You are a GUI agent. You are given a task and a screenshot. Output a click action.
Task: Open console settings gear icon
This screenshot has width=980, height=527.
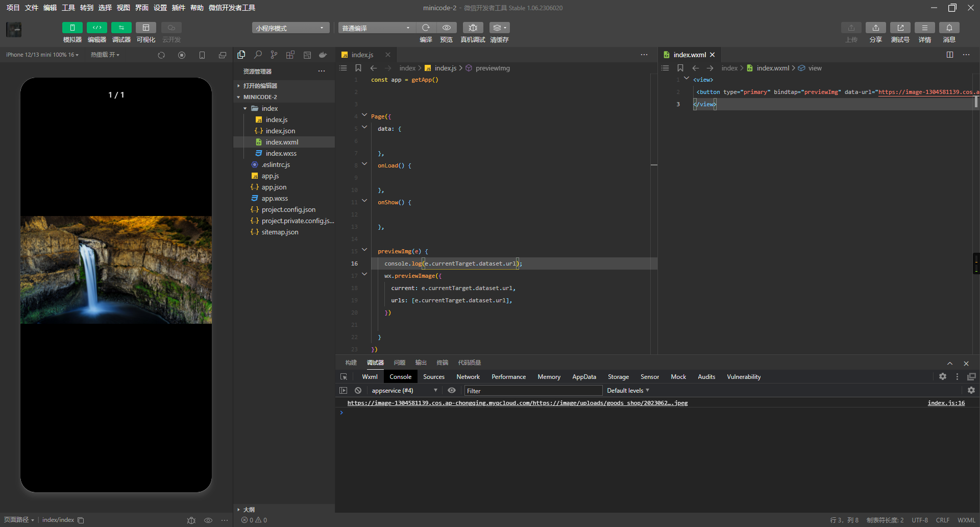pyautogui.click(x=971, y=390)
